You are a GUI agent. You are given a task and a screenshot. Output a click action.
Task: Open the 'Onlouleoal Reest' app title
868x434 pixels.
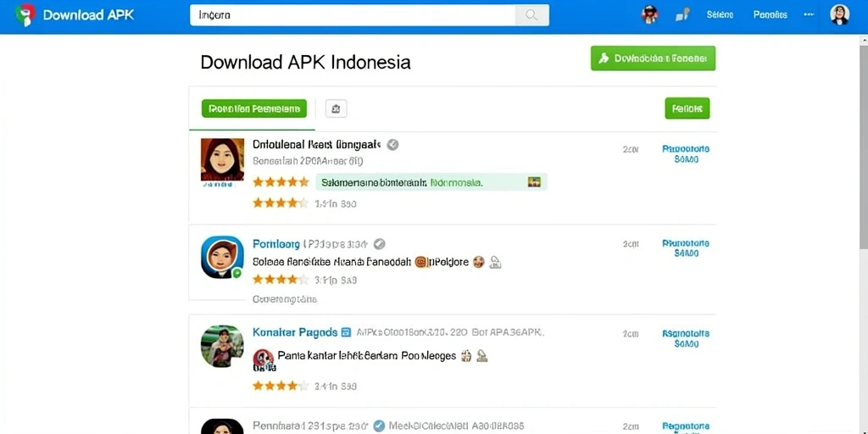pos(317,145)
